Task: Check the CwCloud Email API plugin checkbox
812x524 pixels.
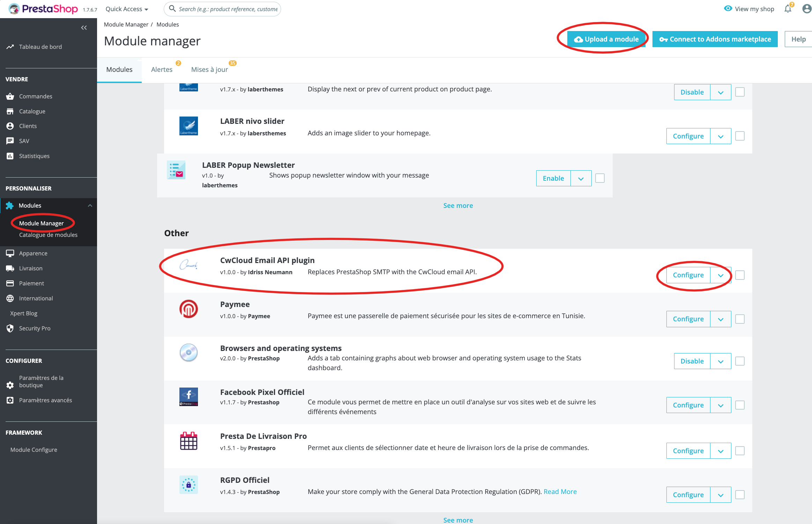Action: [x=740, y=275]
